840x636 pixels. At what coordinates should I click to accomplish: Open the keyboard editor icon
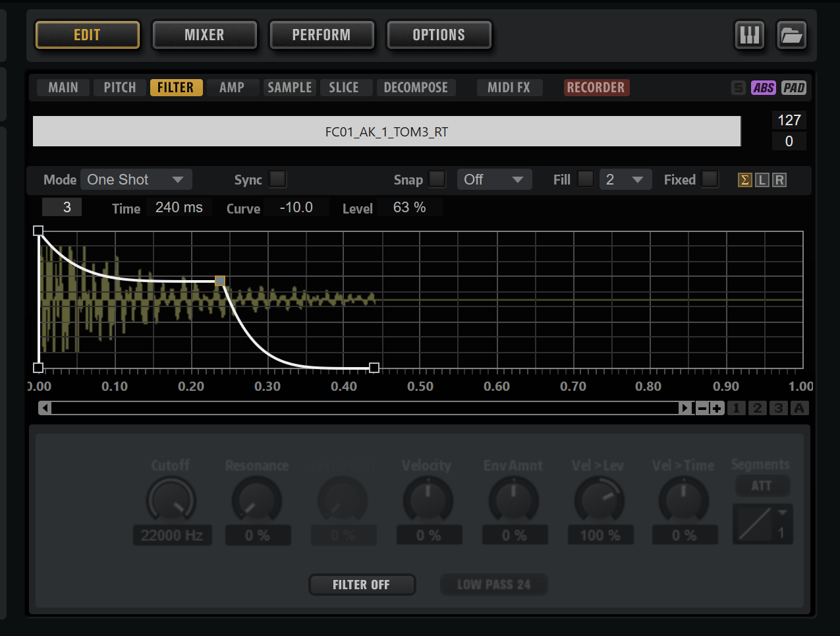(x=749, y=35)
